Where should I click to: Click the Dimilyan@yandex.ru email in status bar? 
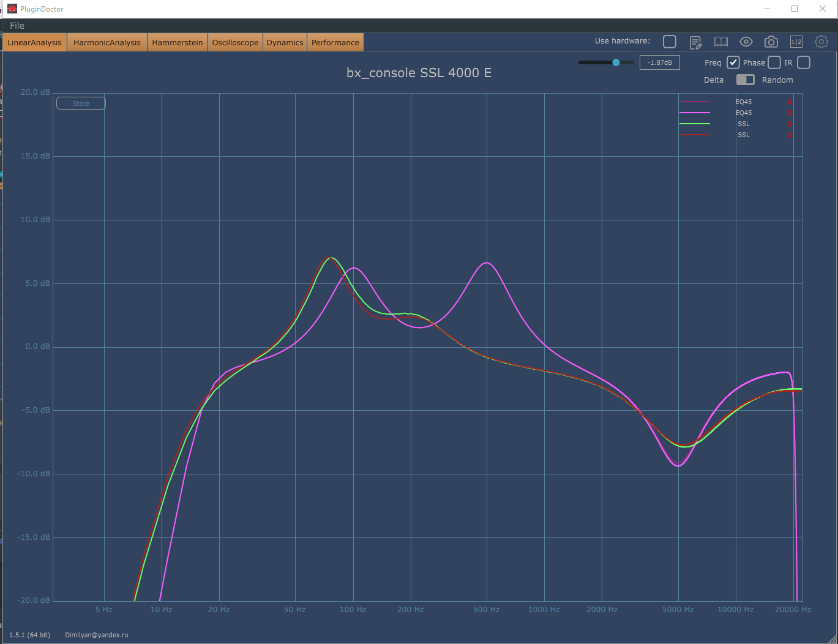[x=97, y=635]
